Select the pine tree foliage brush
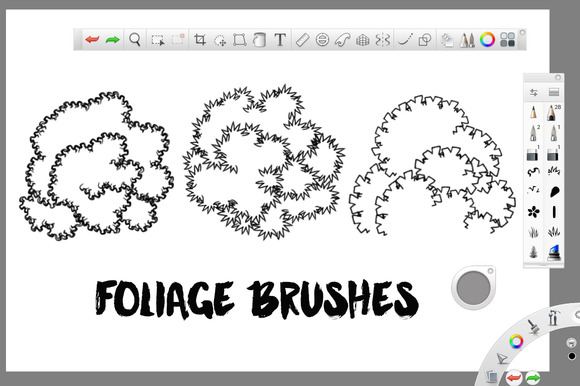 (533, 252)
